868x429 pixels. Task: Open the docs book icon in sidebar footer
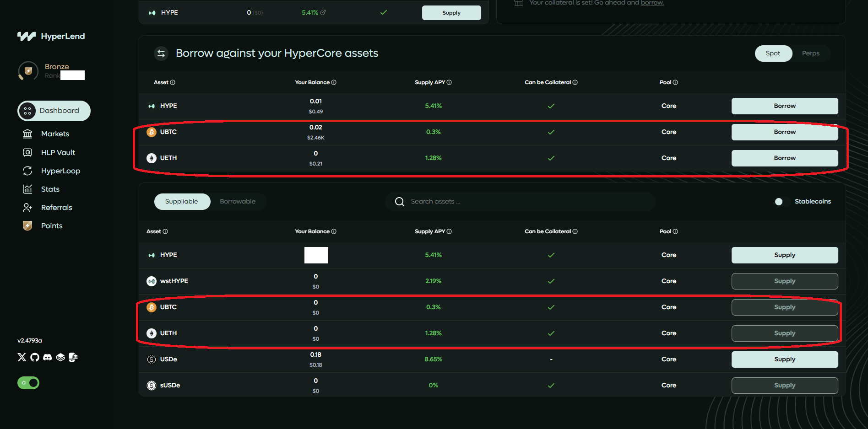pos(60,357)
